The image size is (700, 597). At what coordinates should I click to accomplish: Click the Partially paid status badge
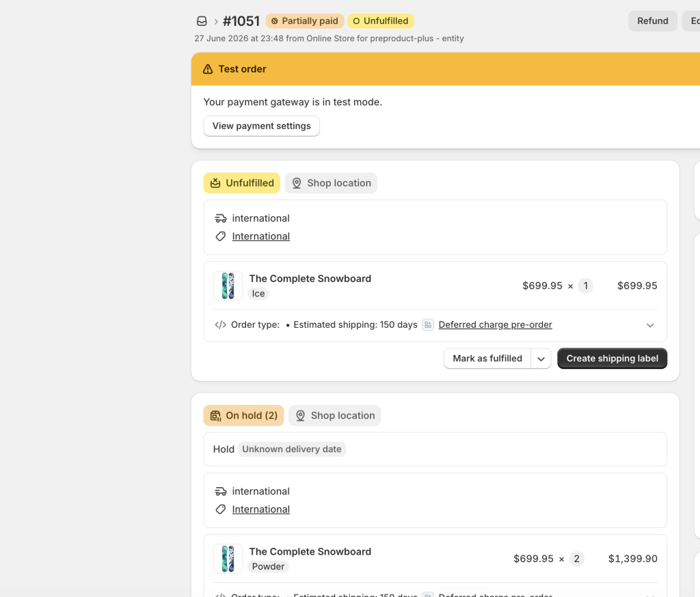(305, 21)
